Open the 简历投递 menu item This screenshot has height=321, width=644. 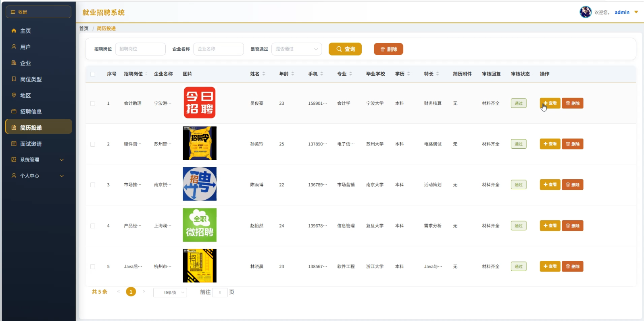pyautogui.click(x=39, y=126)
